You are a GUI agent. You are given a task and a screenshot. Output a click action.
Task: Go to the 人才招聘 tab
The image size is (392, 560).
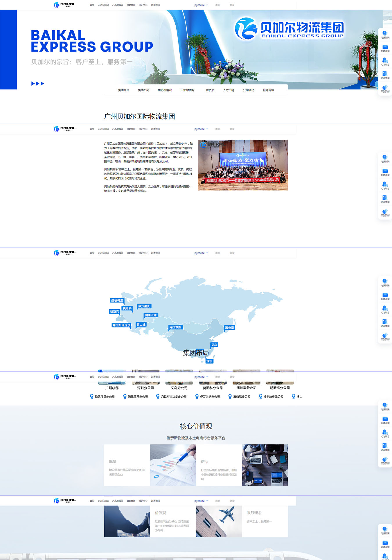coord(229,90)
